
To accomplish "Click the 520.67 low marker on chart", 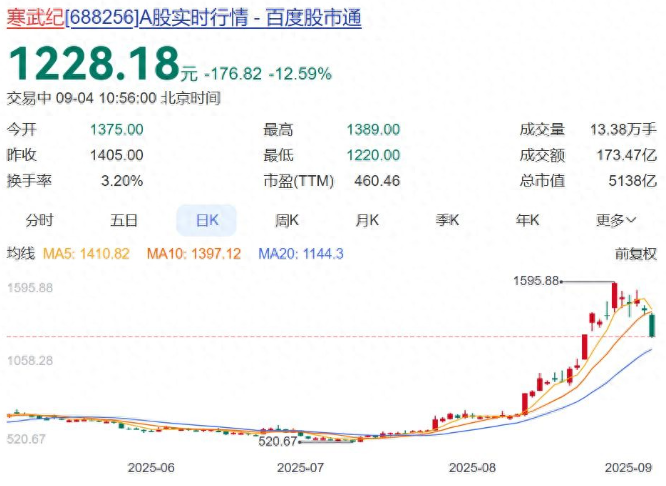I will (277, 441).
